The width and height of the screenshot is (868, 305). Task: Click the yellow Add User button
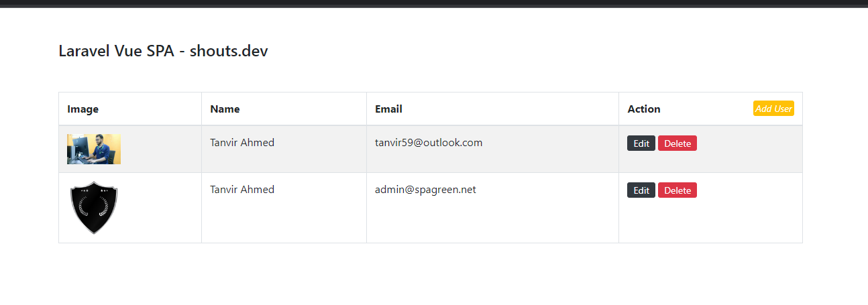click(x=773, y=109)
